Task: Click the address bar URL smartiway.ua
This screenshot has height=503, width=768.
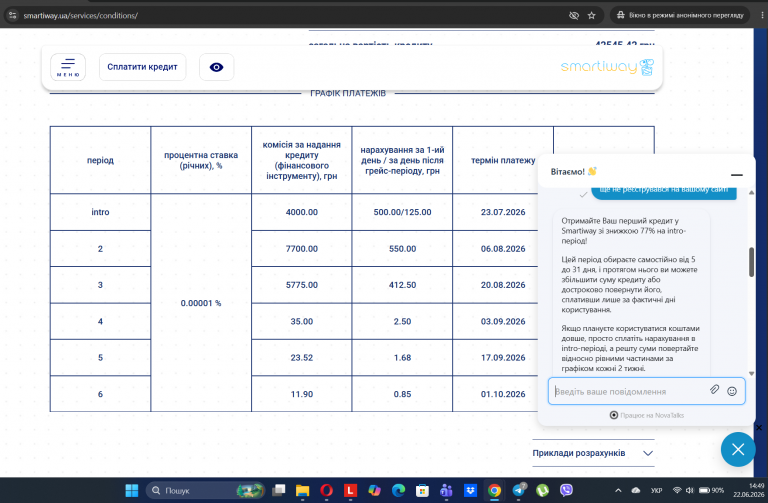Action: click(80, 16)
